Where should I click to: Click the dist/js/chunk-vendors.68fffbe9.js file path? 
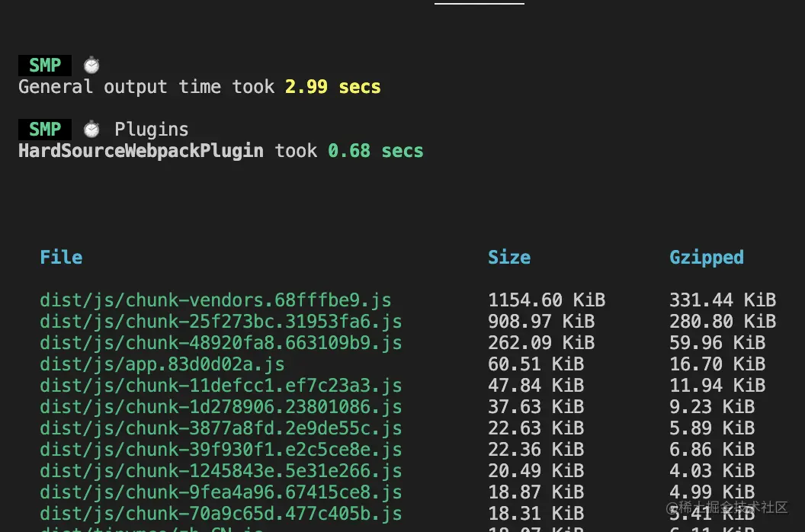(216, 300)
